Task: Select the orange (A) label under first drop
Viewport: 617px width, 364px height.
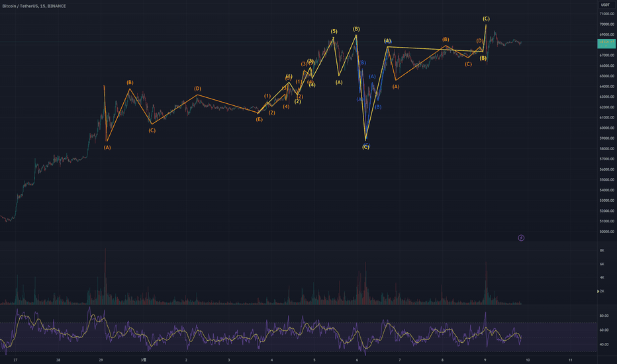Action: (x=107, y=148)
